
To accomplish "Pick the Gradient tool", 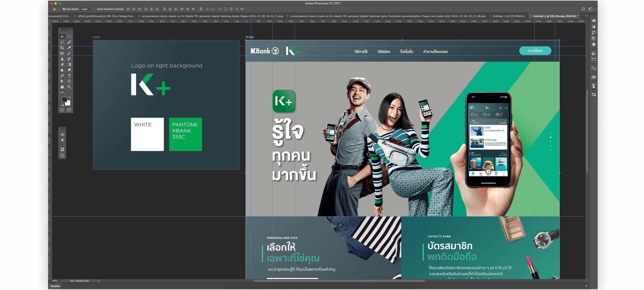I will click(x=69, y=64).
